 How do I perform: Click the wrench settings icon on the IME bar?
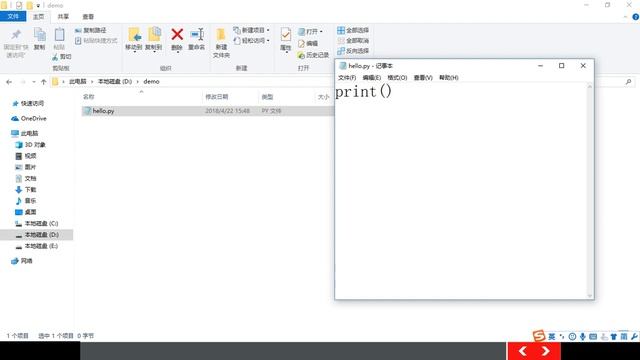click(x=634, y=336)
